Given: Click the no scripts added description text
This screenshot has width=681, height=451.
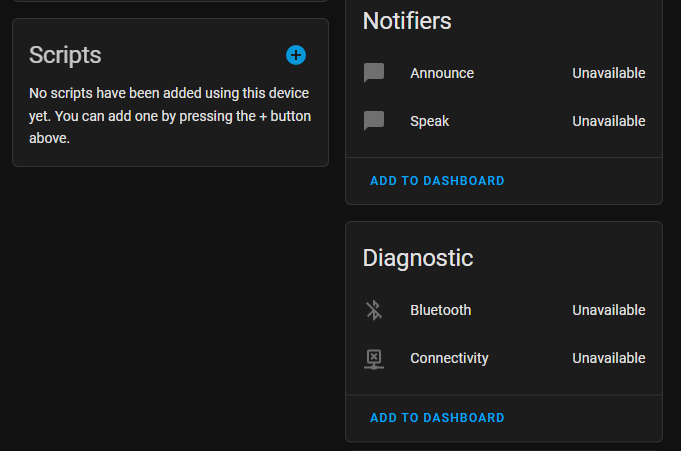Looking at the screenshot, I should click(x=170, y=116).
